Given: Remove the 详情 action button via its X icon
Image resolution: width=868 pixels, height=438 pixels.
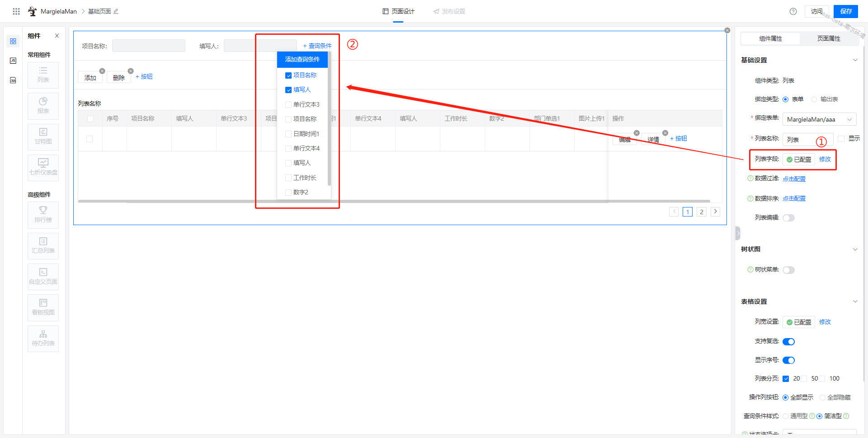Looking at the screenshot, I should pyautogui.click(x=665, y=133).
